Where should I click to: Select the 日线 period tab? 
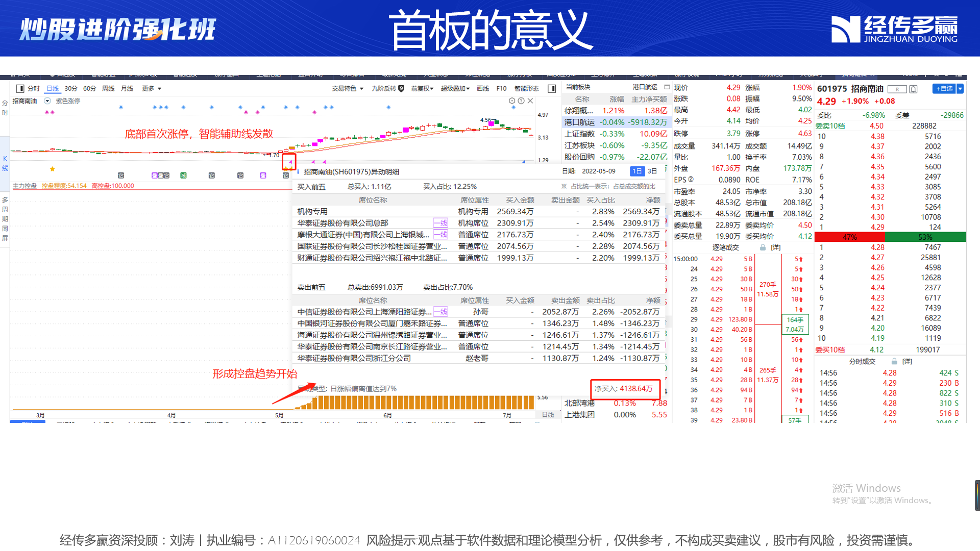click(53, 89)
